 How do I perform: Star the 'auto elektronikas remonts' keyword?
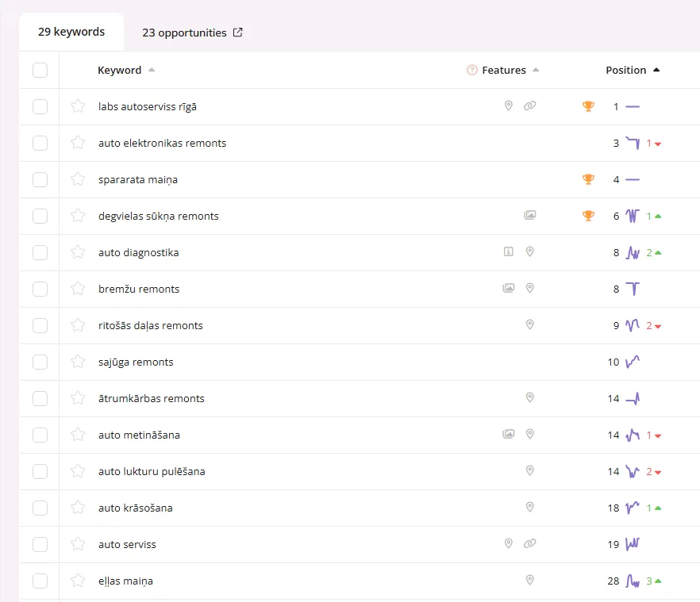pos(78,143)
